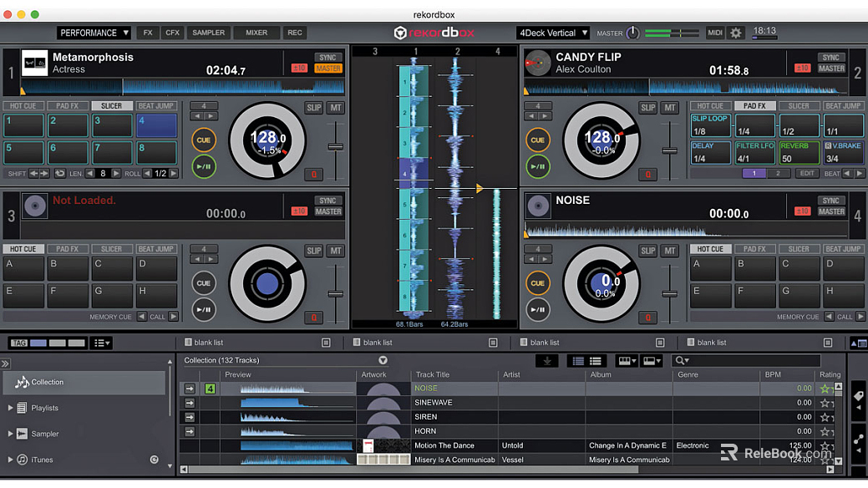Click the import download icon above tracklist
The width and height of the screenshot is (868, 488).
(547, 361)
